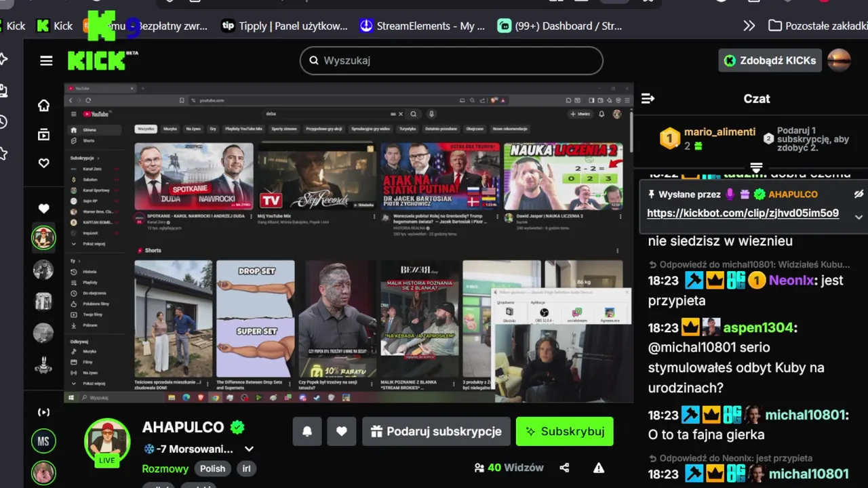
Task: Open the Dashboard bookmark
Action: (x=560, y=26)
